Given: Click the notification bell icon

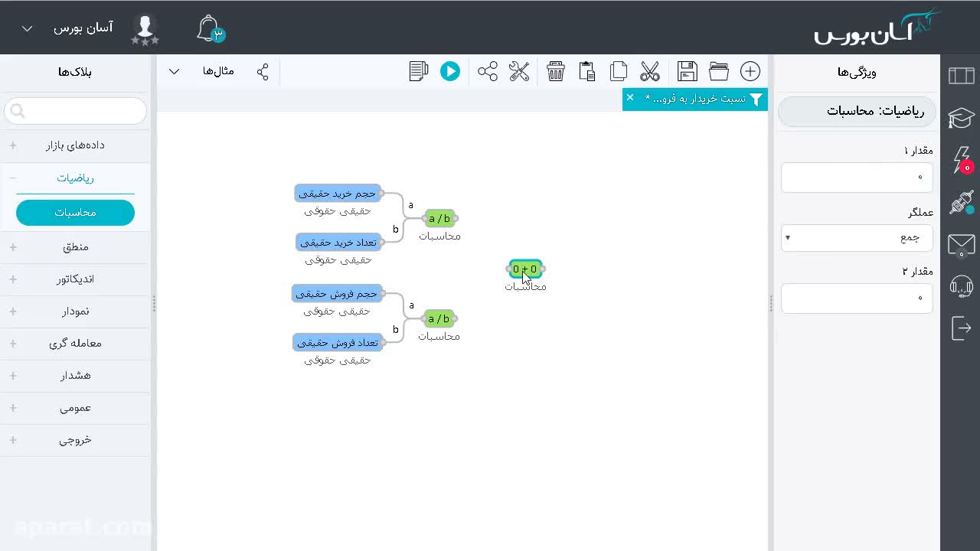Looking at the screenshot, I should tap(208, 28).
